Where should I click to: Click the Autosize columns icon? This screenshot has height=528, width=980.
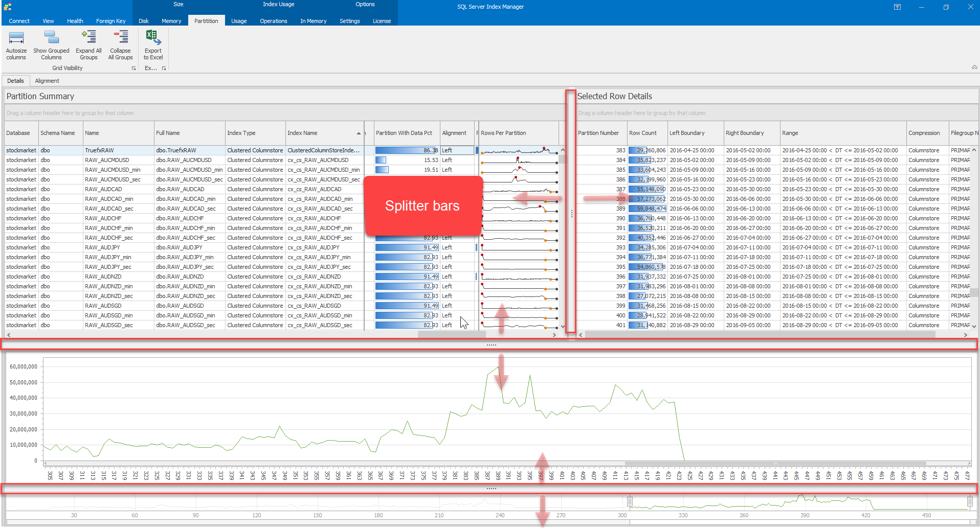[x=16, y=38]
